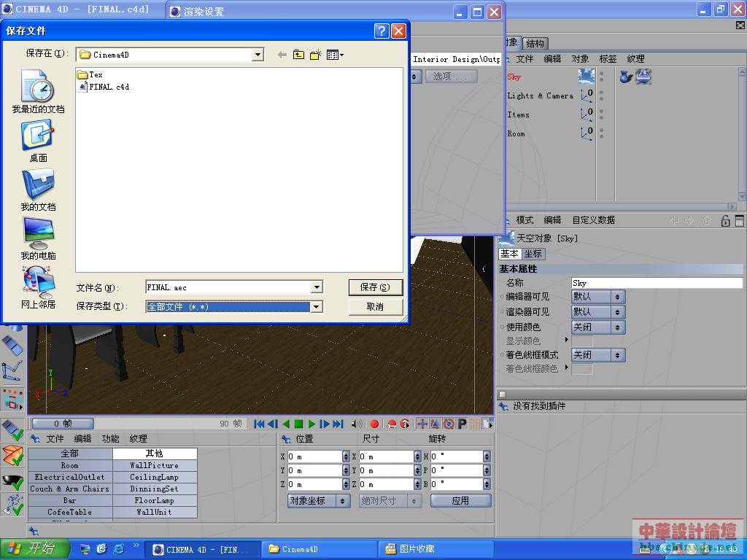Jump to 桌面 location in save dialog
Screen dimensions: 747x560
coord(38,141)
